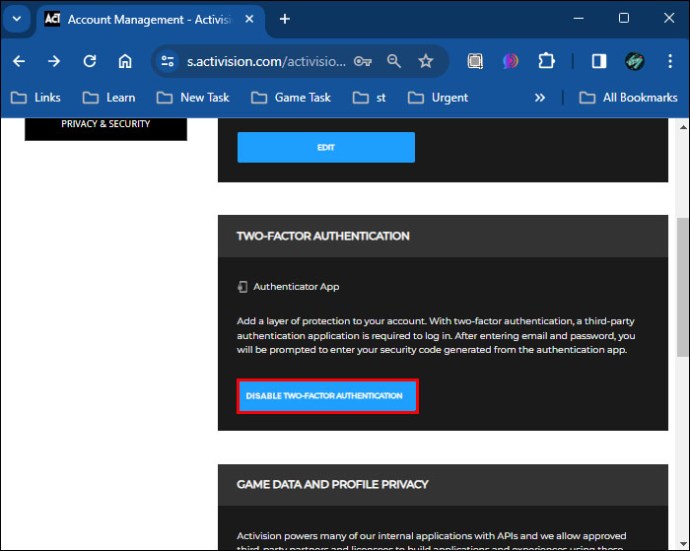This screenshot has width=690, height=551.
Task: Open the tab search dropdown arrow
Action: point(17,19)
